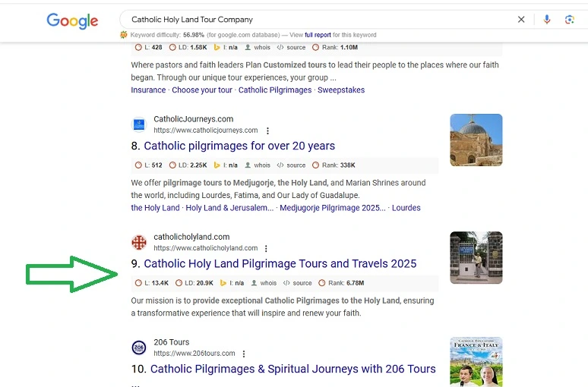This screenshot has width=588, height=387.
Task: Click the source code icon for catholicholyland
Action: [x=286, y=283]
